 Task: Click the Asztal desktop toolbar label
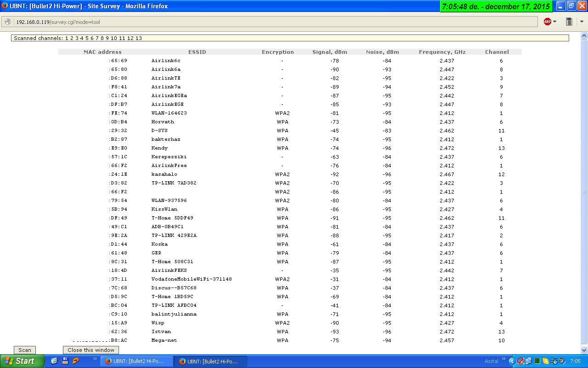click(x=491, y=362)
